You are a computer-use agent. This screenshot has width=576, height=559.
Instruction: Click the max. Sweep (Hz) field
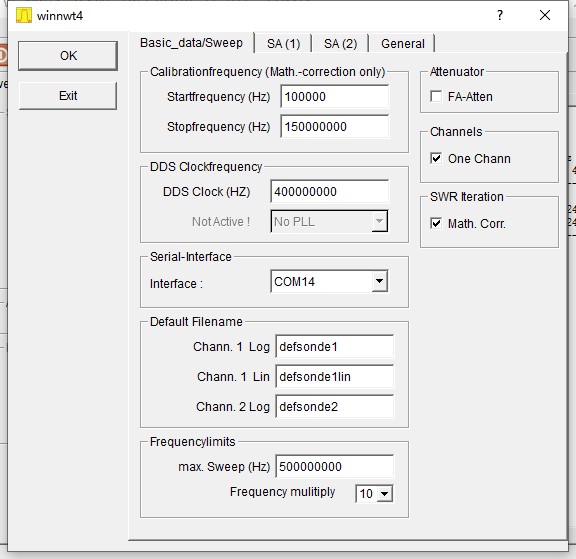(335, 466)
